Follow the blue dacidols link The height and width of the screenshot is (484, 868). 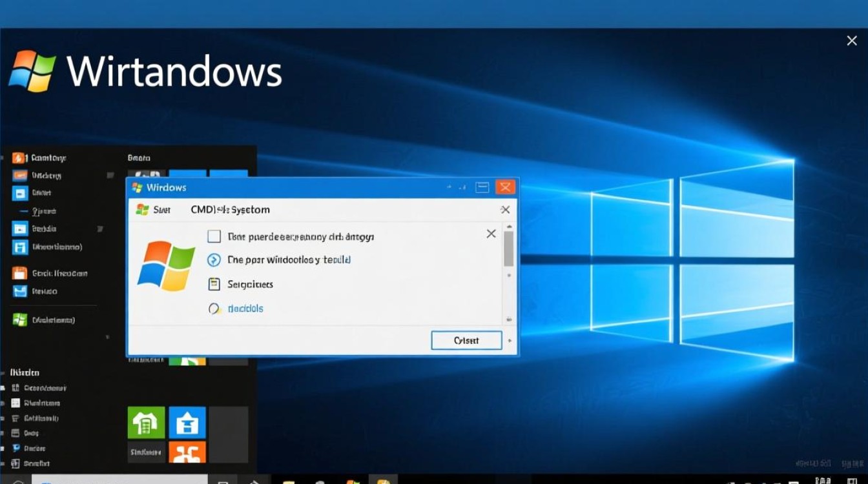coord(246,308)
